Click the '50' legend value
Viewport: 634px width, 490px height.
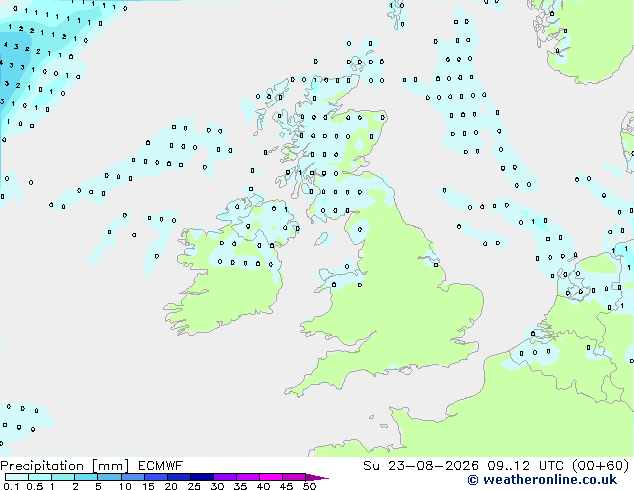tap(310, 486)
